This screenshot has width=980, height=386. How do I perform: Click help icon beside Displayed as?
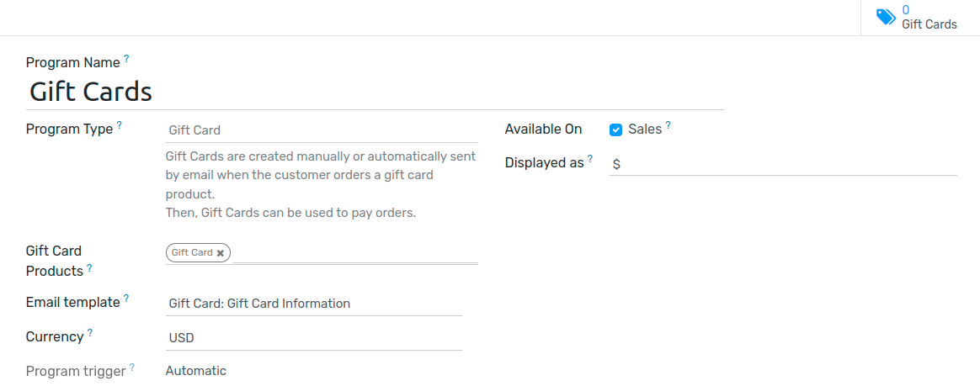[x=590, y=158]
